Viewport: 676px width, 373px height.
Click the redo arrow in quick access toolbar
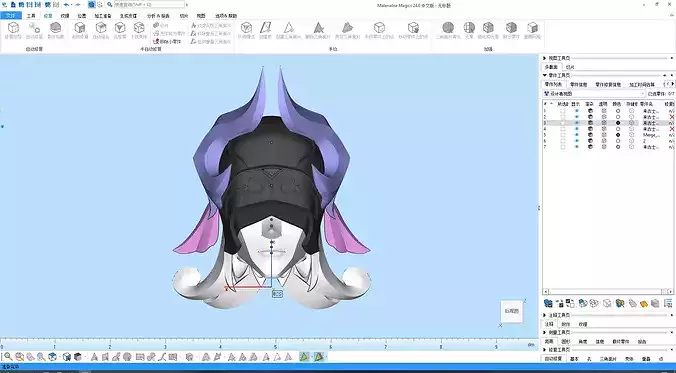tap(78, 5)
